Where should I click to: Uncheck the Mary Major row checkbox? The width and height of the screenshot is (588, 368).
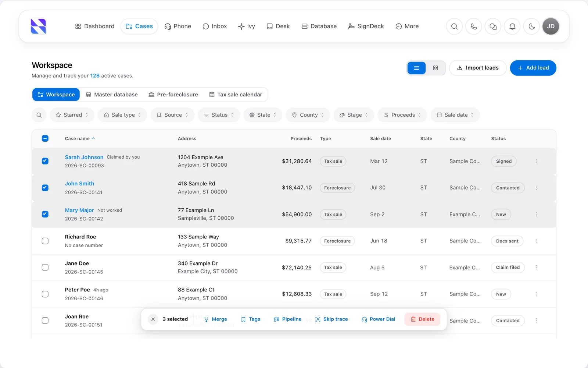[x=45, y=214]
